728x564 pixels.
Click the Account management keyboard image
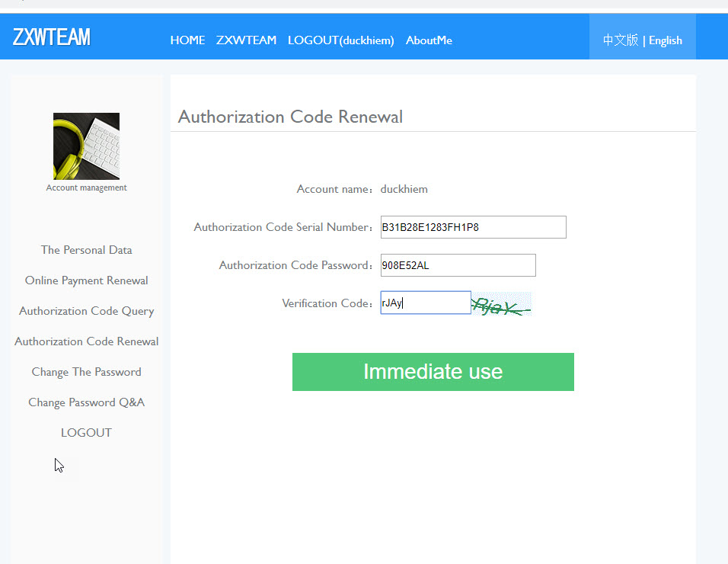pyautogui.click(x=86, y=146)
